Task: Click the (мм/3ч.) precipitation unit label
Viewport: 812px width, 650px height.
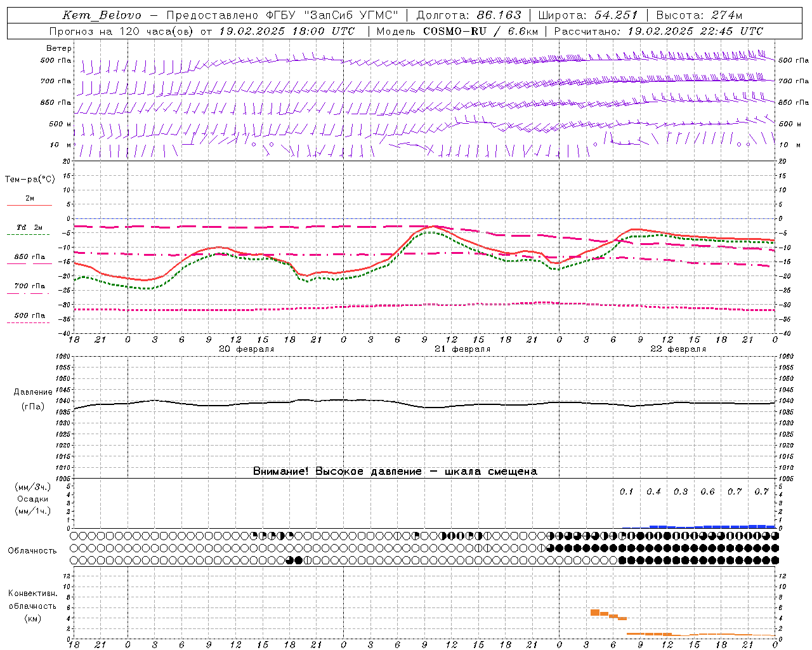Action: pos(33,487)
